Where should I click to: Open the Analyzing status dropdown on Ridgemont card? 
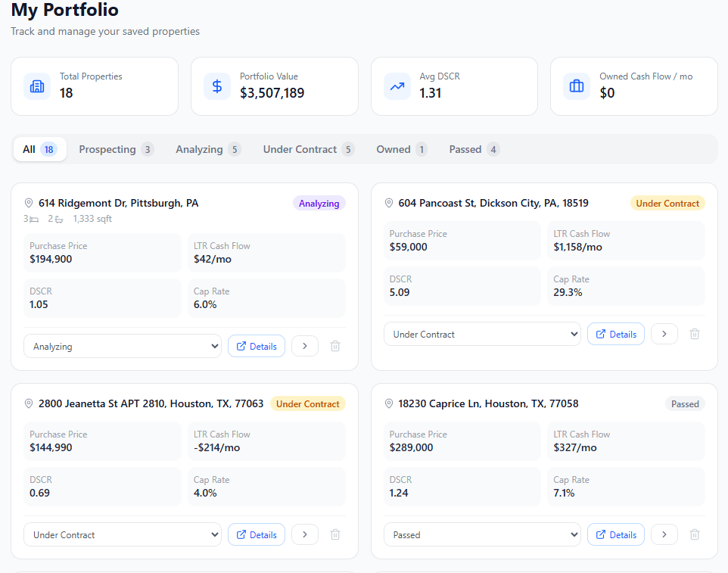(123, 346)
